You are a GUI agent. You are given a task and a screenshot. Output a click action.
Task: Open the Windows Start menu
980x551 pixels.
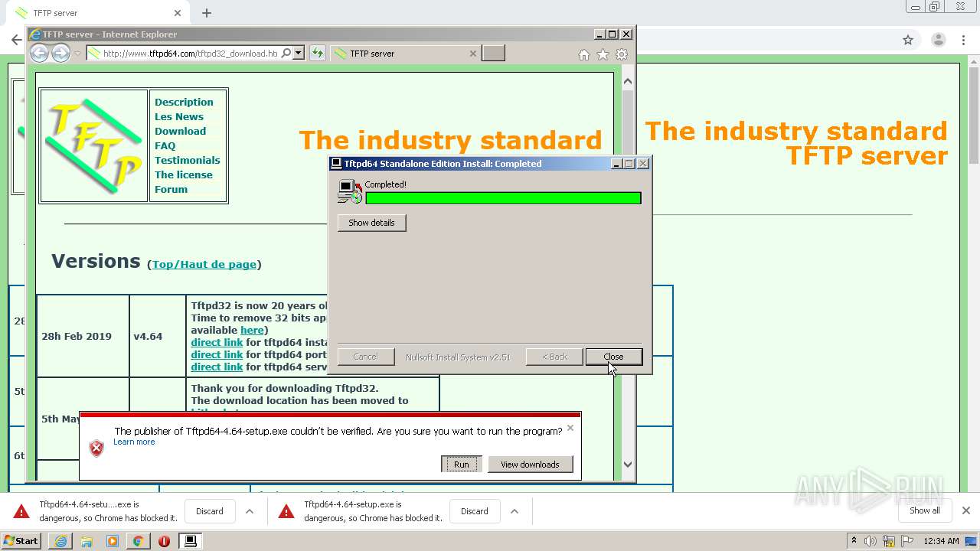[21, 541]
